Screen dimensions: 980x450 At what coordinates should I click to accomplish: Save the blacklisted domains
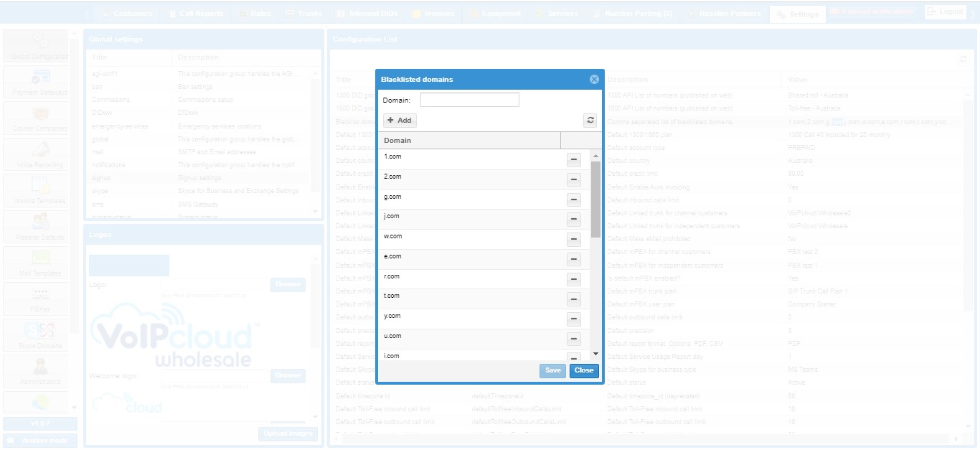coord(552,370)
